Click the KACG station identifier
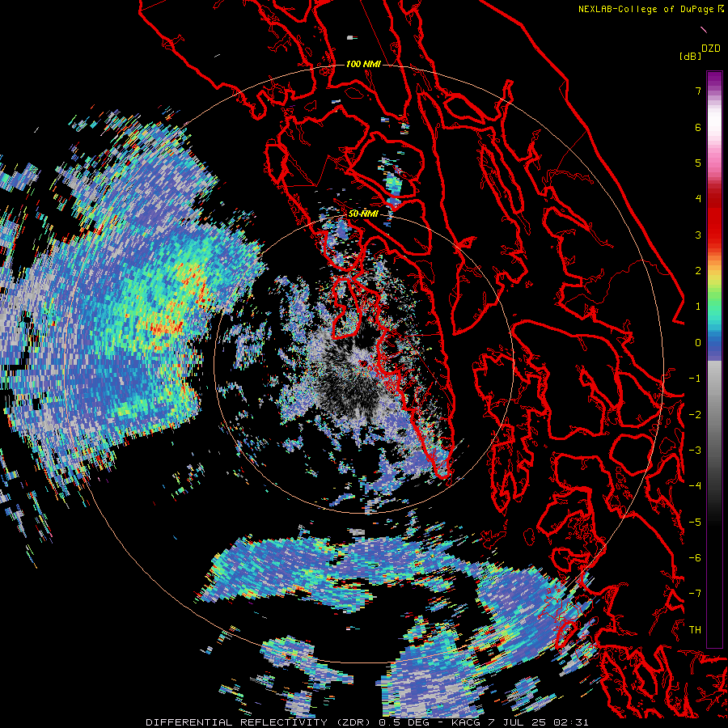The image size is (728, 728). click(466, 722)
